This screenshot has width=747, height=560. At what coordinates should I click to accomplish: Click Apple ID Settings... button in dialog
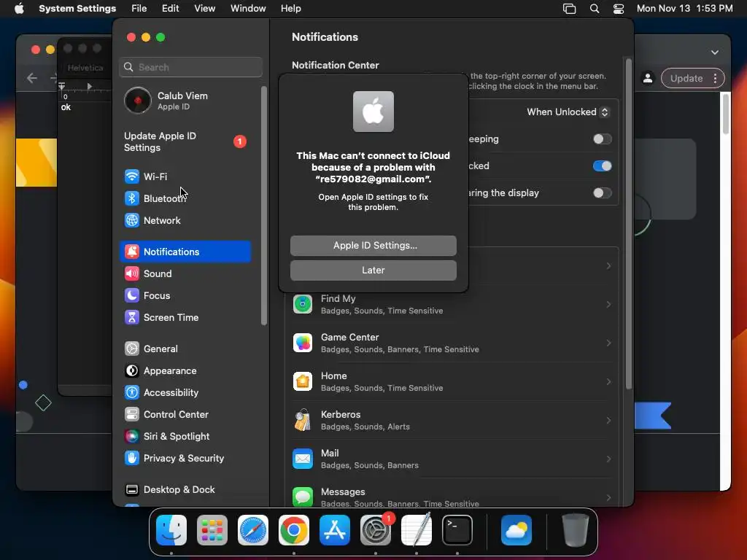click(373, 246)
